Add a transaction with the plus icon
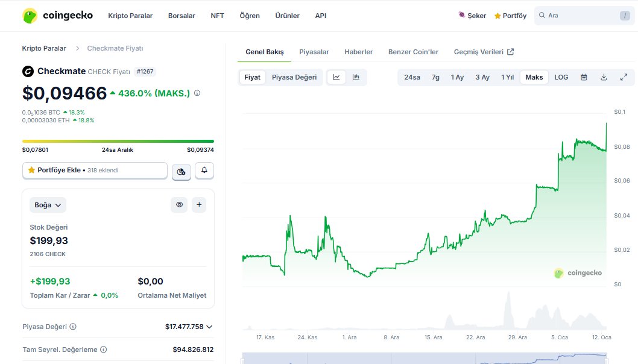The height and width of the screenshot is (364, 638). 199,204
